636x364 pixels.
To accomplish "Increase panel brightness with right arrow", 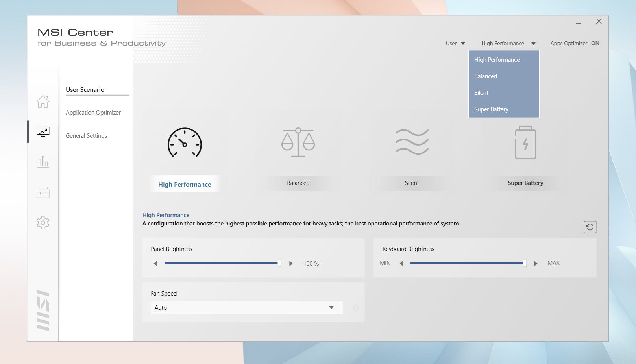I will point(291,264).
